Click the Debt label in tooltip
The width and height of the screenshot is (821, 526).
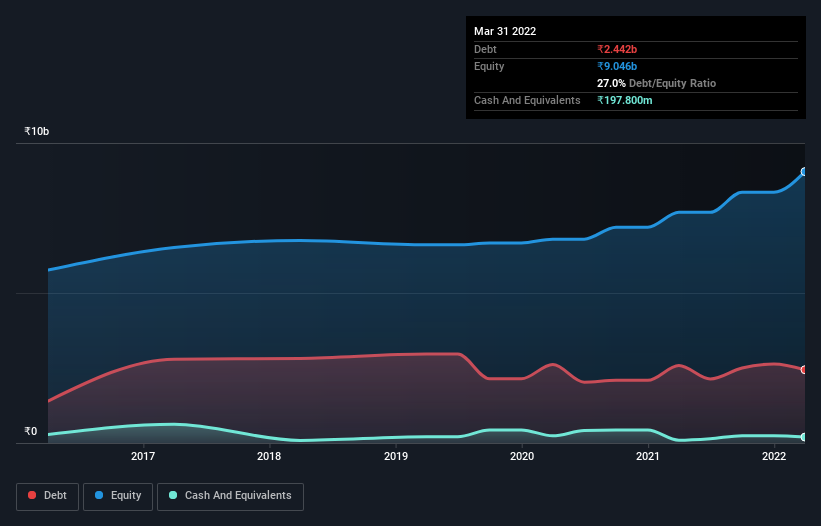coord(485,49)
